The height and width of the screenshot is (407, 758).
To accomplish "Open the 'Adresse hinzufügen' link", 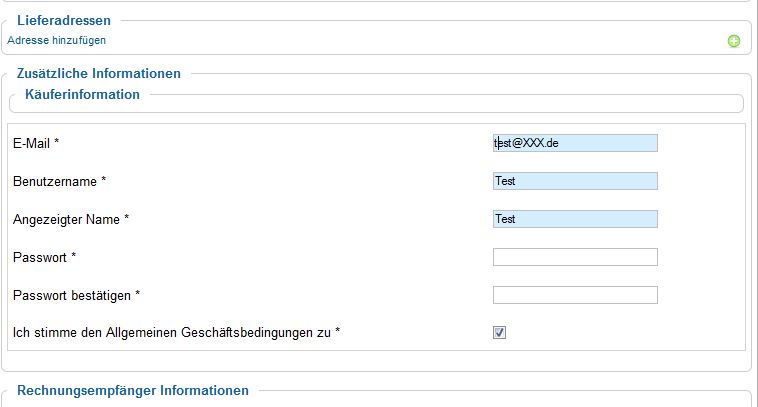I will click(x=57, y=40).
